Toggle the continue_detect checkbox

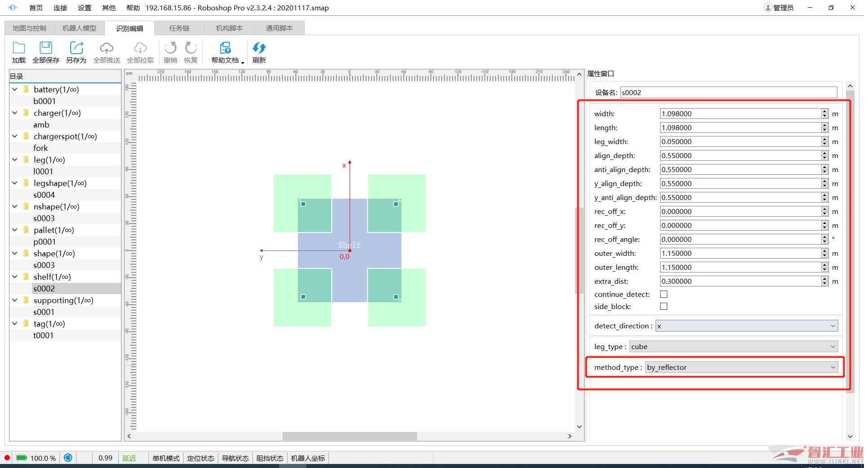[664, 294]
